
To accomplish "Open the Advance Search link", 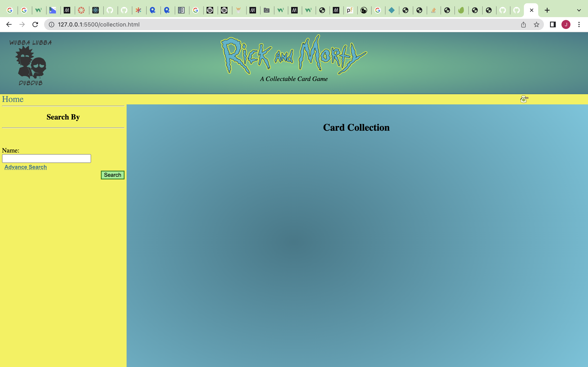I will tap(26, 167).
